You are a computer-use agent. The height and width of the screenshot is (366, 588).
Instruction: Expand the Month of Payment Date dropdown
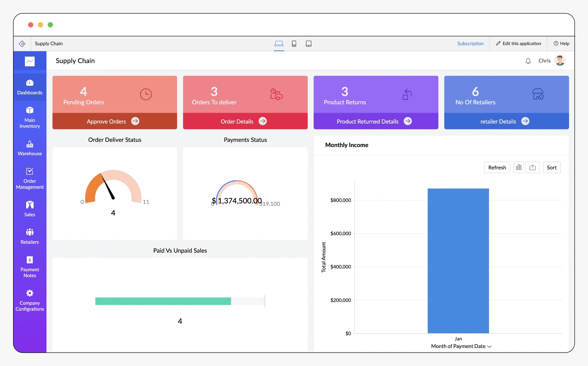point(489,346)
